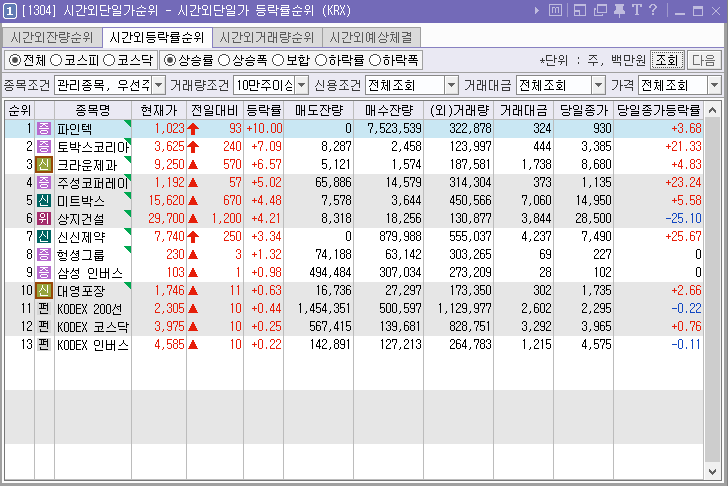
Task: Open the 거래량조건 dropdown
Action: tap(302, 85)
